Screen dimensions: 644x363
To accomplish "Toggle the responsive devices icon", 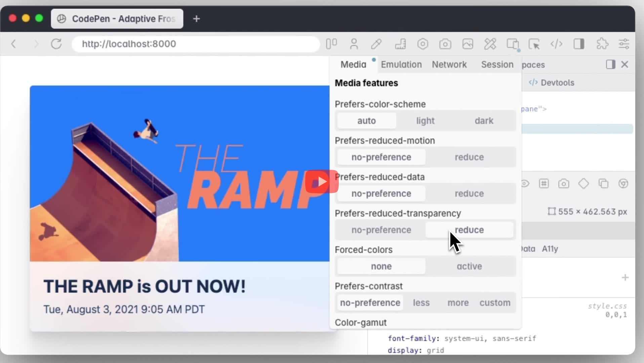I will pos(513,44).
